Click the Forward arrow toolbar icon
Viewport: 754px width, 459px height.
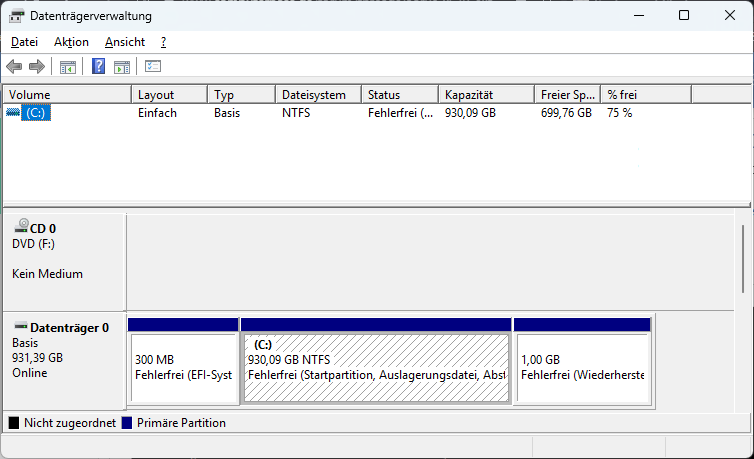37,66
